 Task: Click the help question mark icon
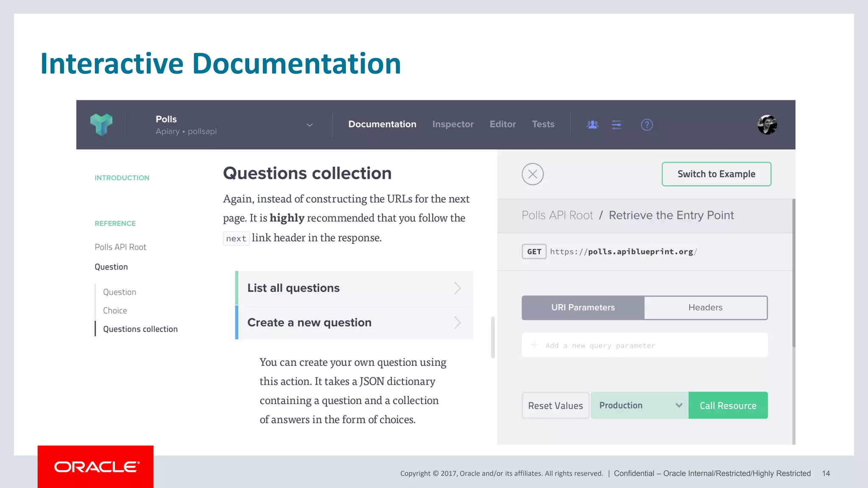point(646,125)
